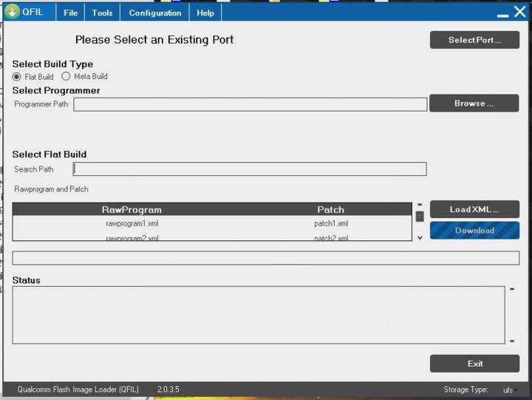Open the Help menu
The image size is (532, 400).
[x=205, y=13]
